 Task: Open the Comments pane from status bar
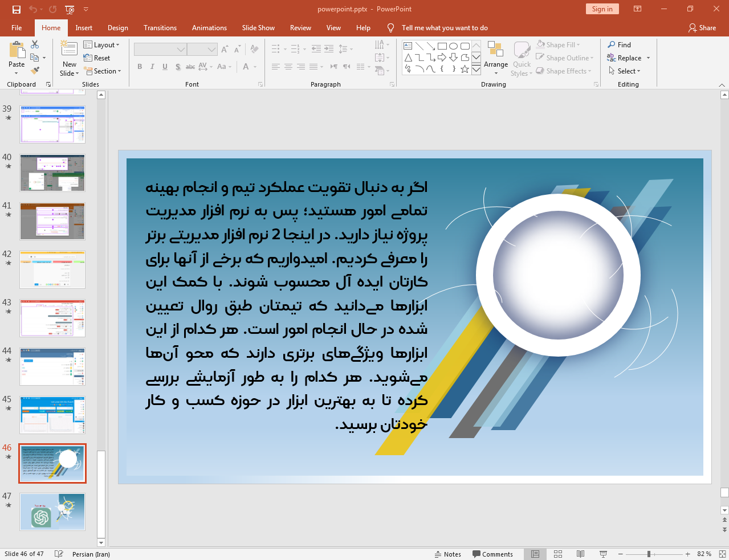492,554
